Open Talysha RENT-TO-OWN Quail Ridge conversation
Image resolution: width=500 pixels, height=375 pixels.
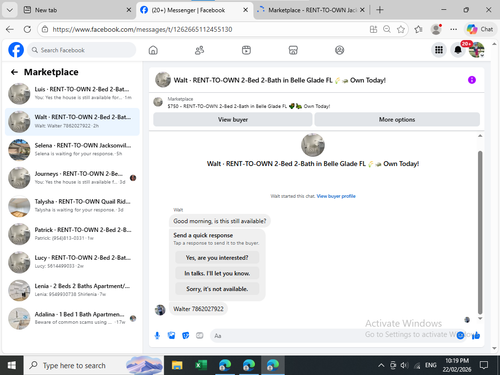click(72, 206)
